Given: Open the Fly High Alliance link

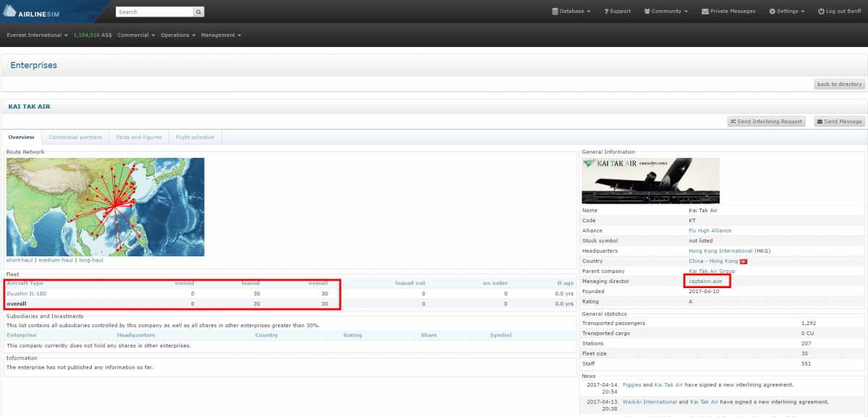Looking at the screenshot, I should tap(710, 231).
